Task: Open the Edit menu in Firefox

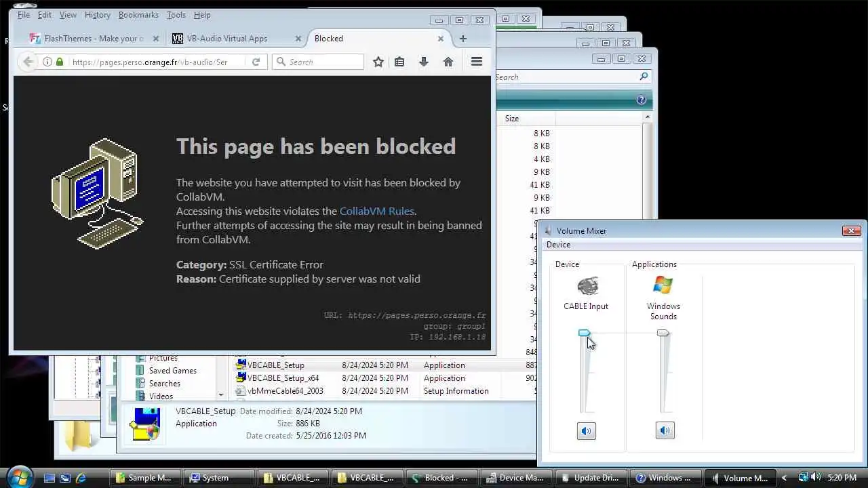Action: (45, 15)
